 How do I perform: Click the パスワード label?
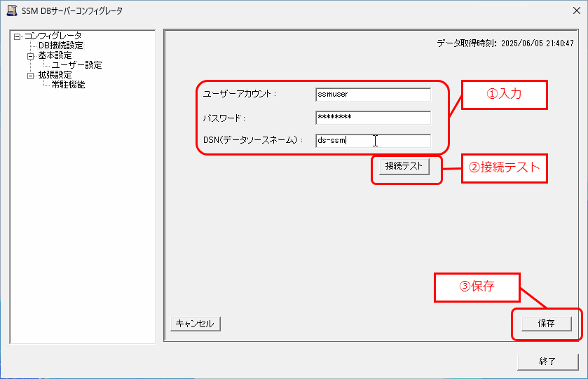point(224,118)
